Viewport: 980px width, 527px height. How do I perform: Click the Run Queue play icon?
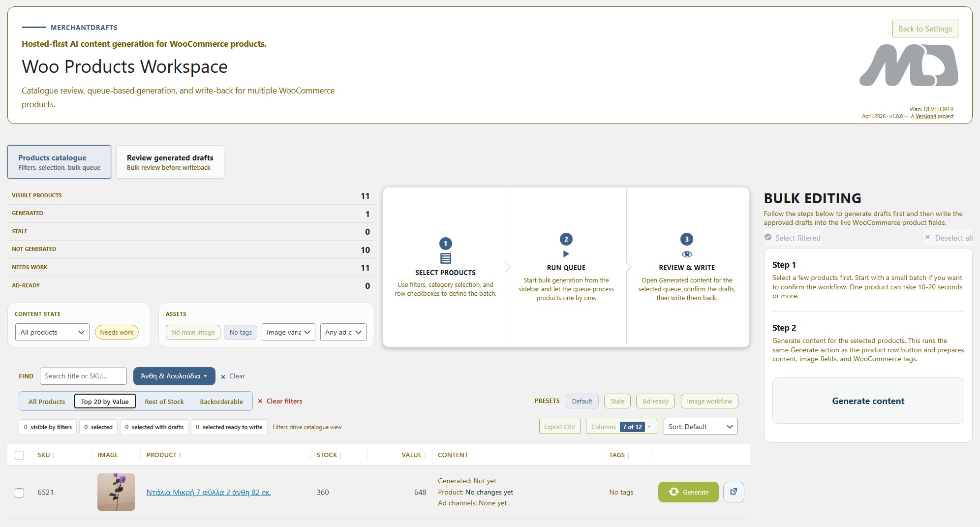(x=566, y=254)
